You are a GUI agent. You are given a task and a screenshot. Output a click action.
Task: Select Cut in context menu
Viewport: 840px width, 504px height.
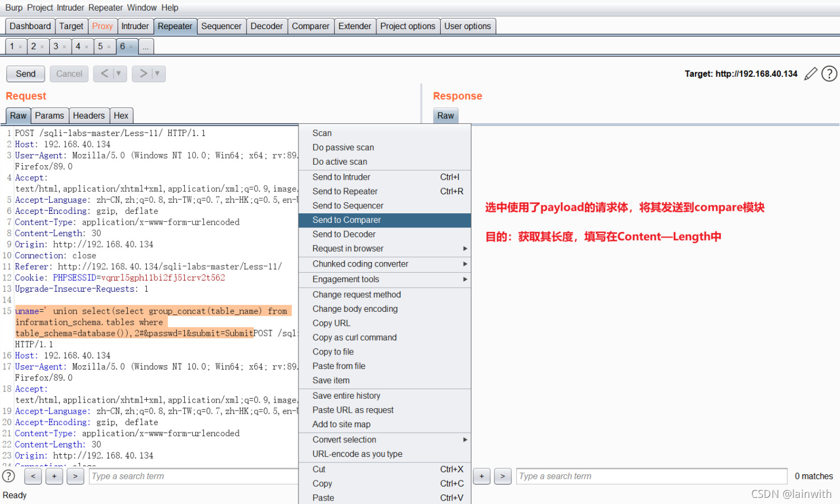coord(385,469)
